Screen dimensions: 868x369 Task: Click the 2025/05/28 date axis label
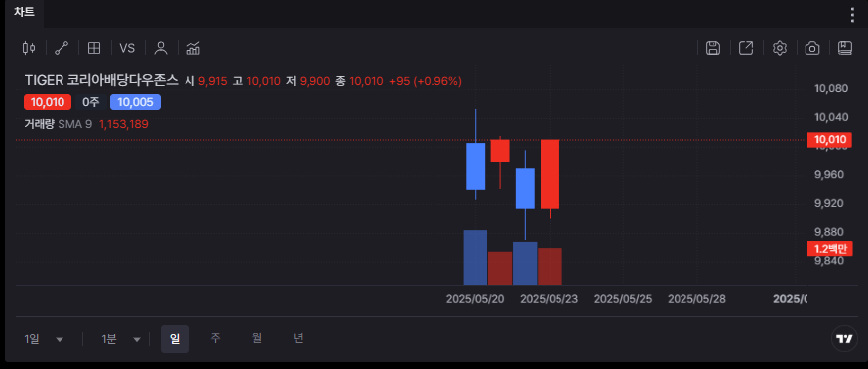pos(697,299)
